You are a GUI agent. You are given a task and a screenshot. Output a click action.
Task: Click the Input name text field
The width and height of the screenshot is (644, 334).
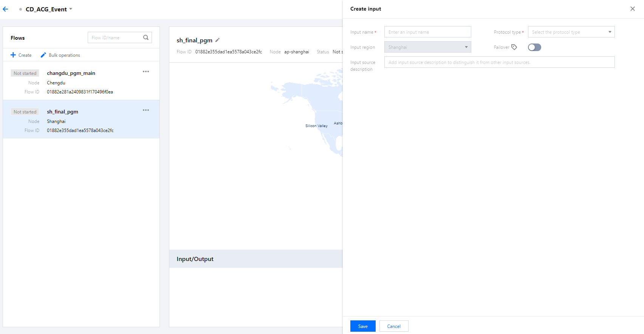coord(427,32)
